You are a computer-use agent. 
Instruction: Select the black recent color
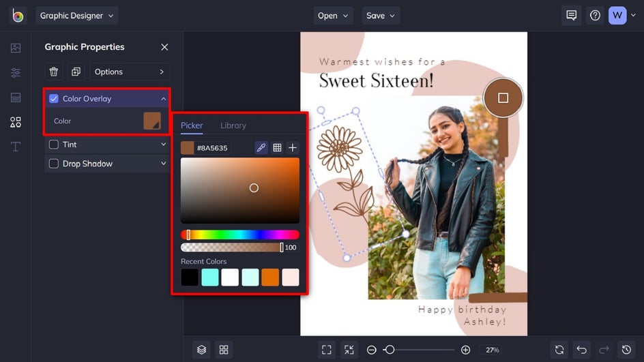point(190,277)
